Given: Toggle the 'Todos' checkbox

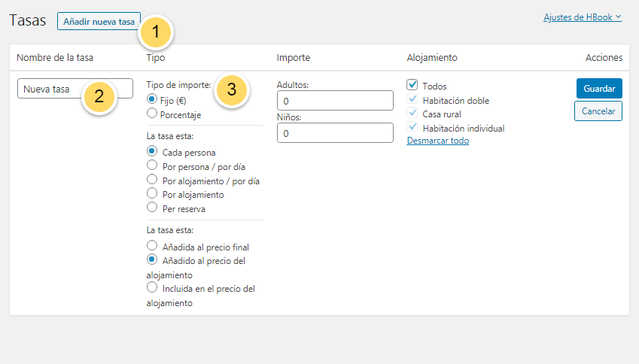Looking at the screenshot, I should pyautogui.click(x=412, y=85).
